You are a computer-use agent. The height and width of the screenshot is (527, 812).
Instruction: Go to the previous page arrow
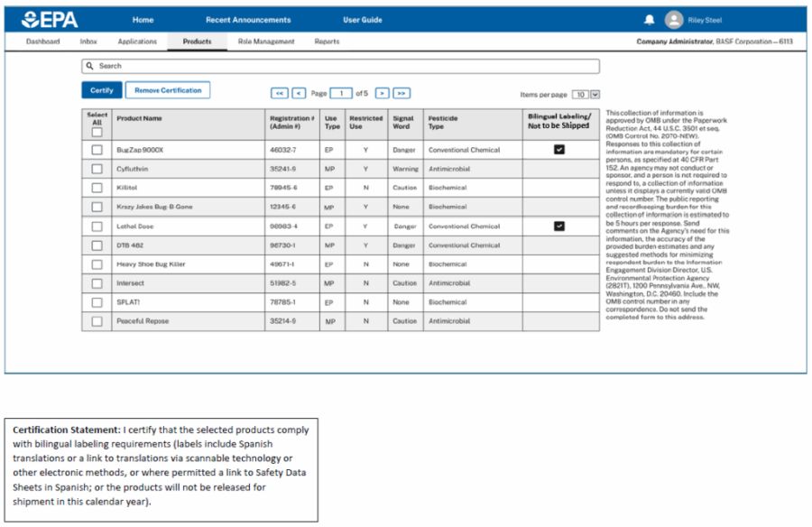click(299, 93)
